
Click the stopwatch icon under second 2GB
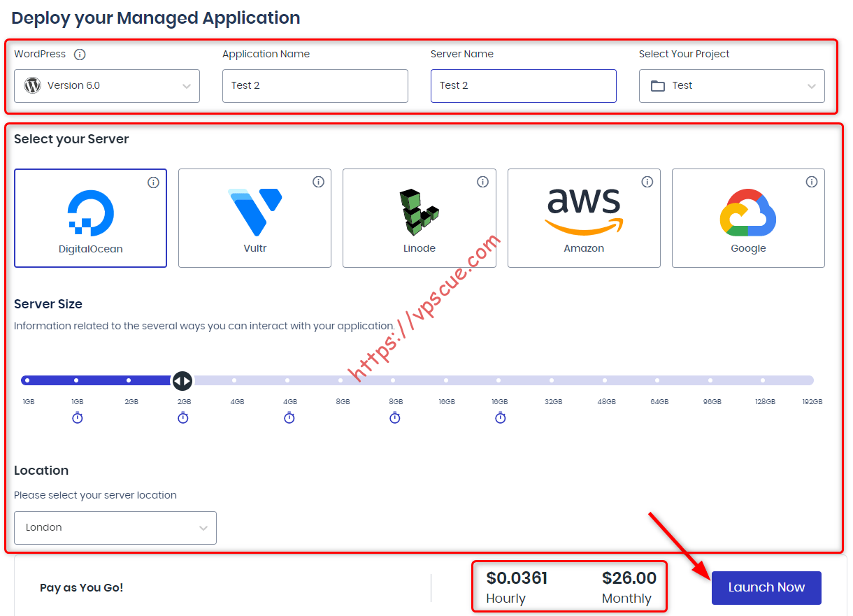183,417
